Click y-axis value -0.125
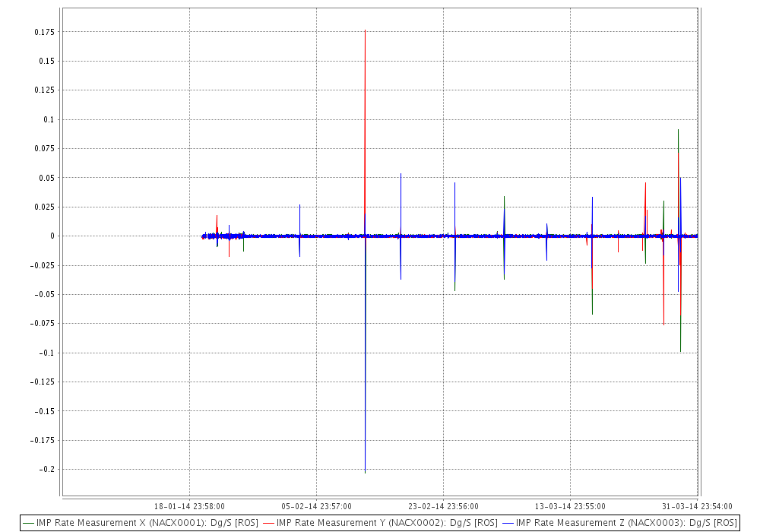The image size is (760, 532). [x=43, y=382]
